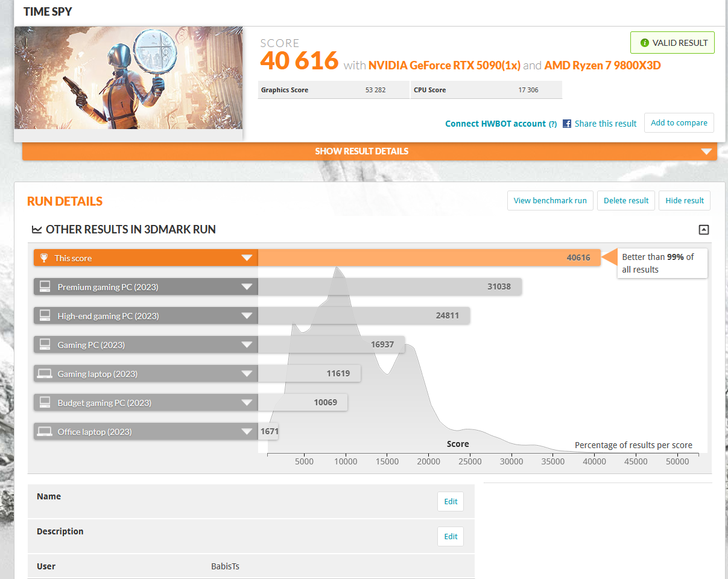Click the overall score 40 616
The width and height of the screenshot is (728, 579).
tap(299, 62)
